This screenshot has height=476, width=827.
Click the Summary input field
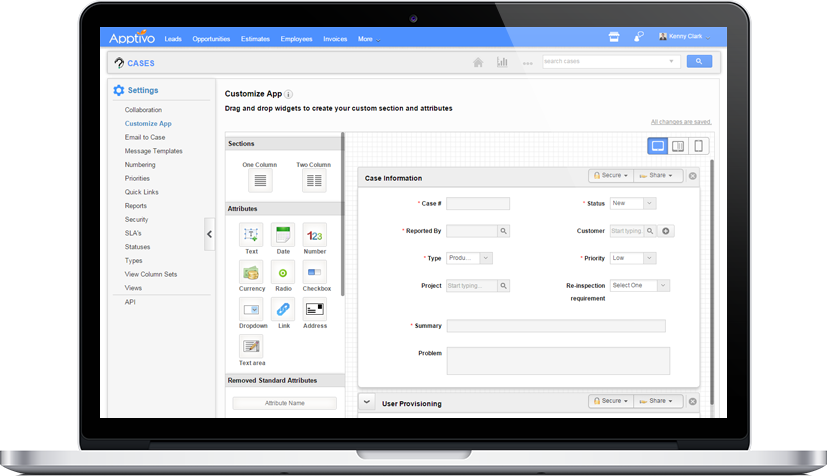(555, 326)
